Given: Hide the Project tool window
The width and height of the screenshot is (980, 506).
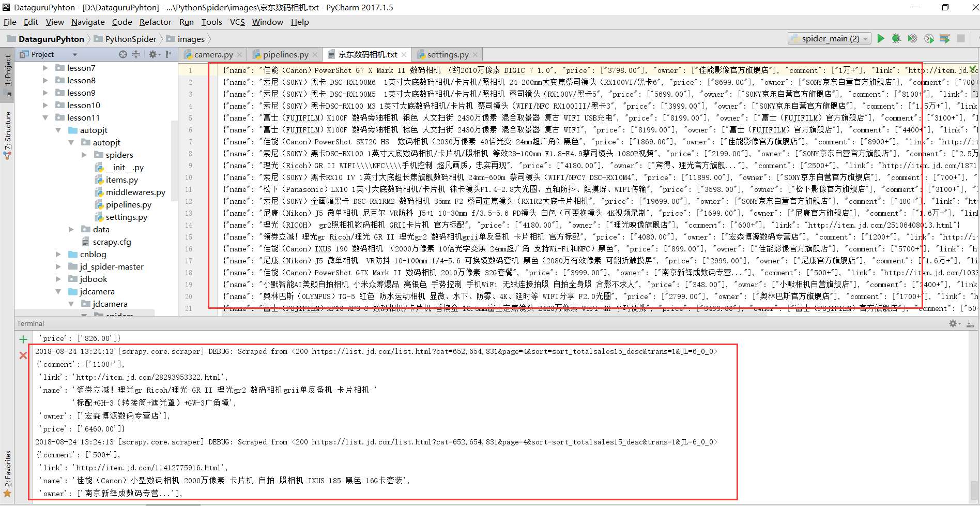Looking at the screenshot, I should point(170,54).
